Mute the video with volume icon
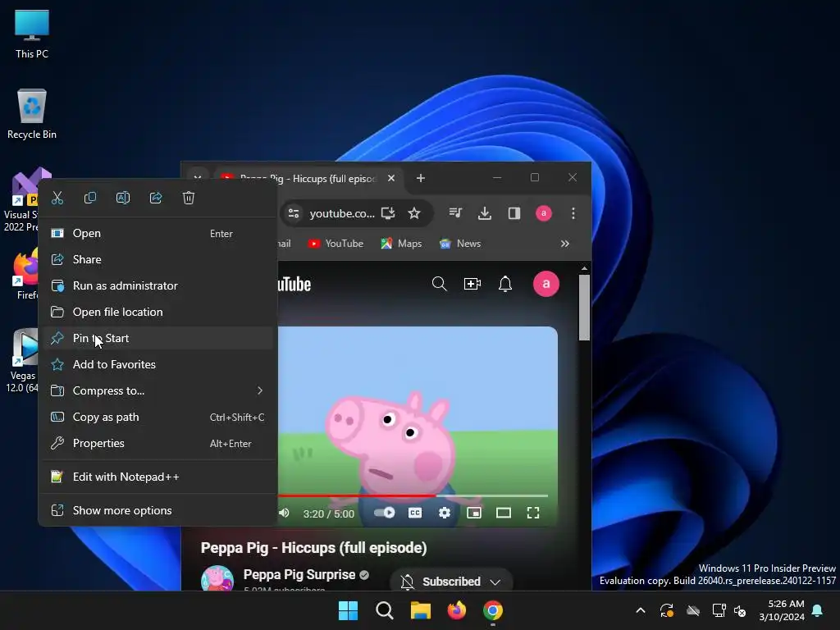Image resolution: width=840 pixels, height=630 pixels. tap(284, 514)
